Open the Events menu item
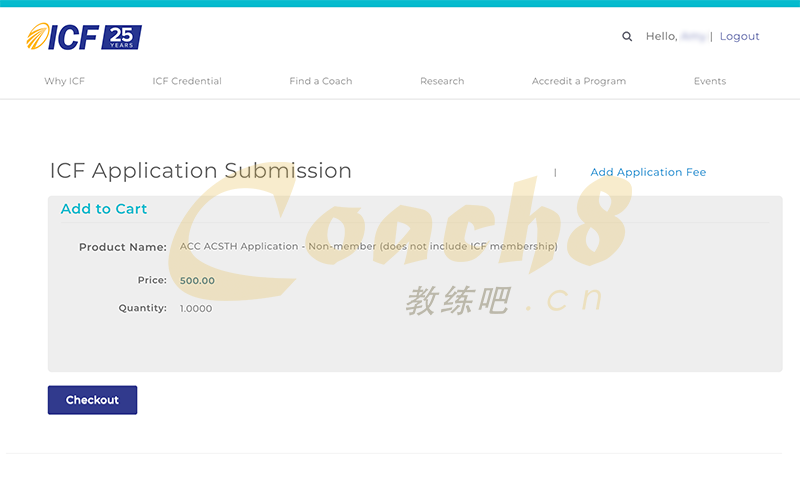Image resolution: width=800 pixels, height=477 pixels. (709, 81)
